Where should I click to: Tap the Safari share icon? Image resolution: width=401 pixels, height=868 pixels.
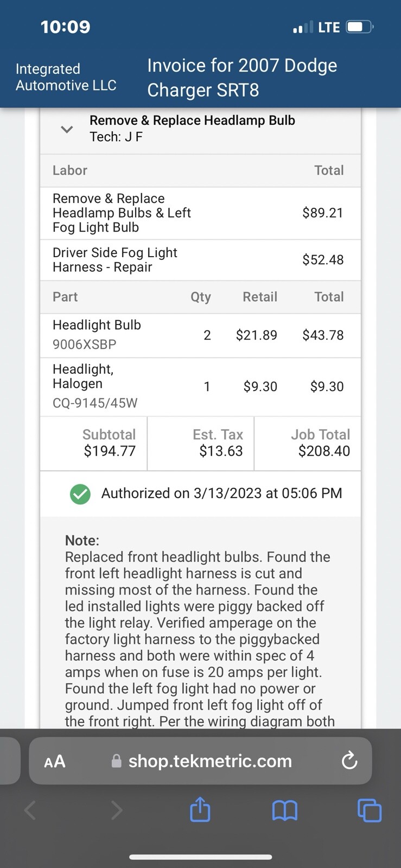(200, 810)
